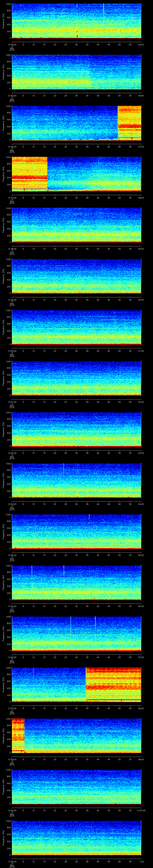Click the 56:00 end time label

(141, 606)
